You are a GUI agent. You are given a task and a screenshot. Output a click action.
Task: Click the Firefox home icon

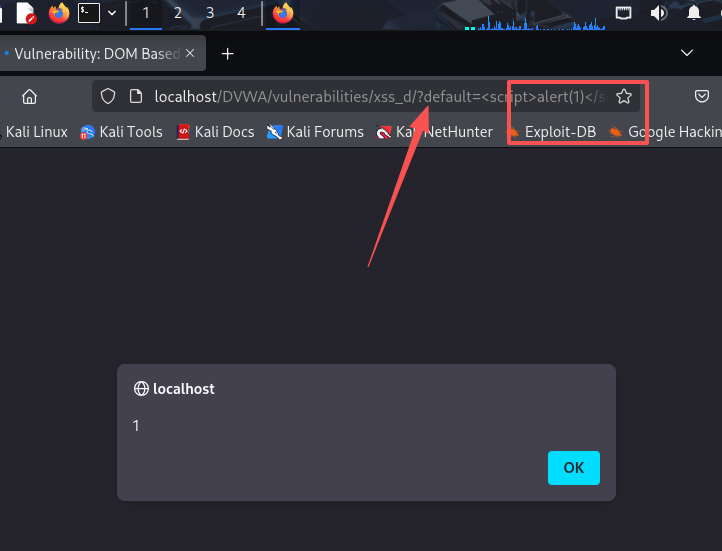[29, 97]
